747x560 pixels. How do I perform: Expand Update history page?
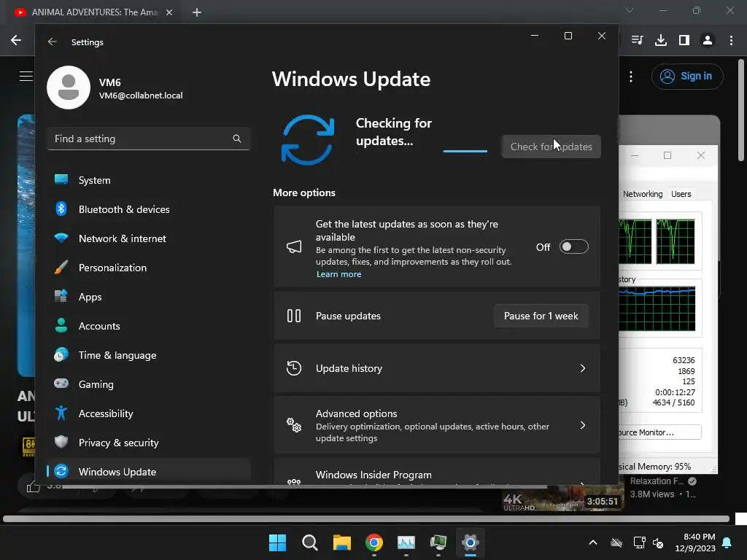click(x=436, y=368)
